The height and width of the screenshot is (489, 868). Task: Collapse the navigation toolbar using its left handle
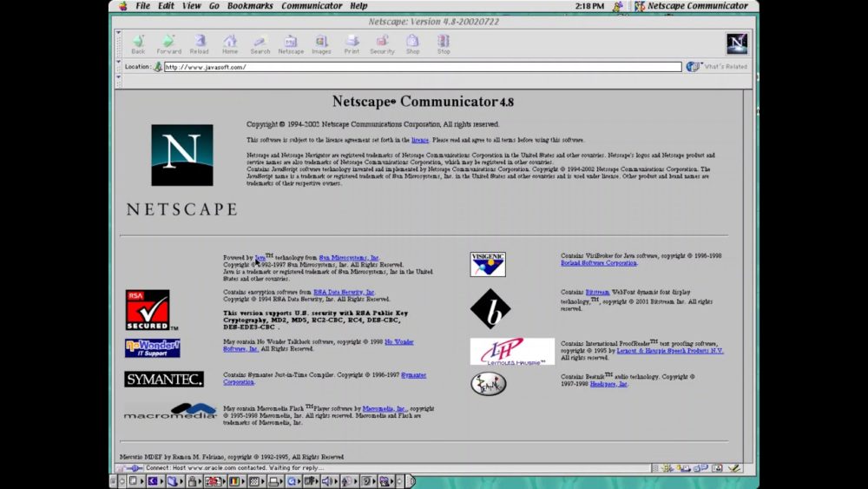(x=118, y=44)
